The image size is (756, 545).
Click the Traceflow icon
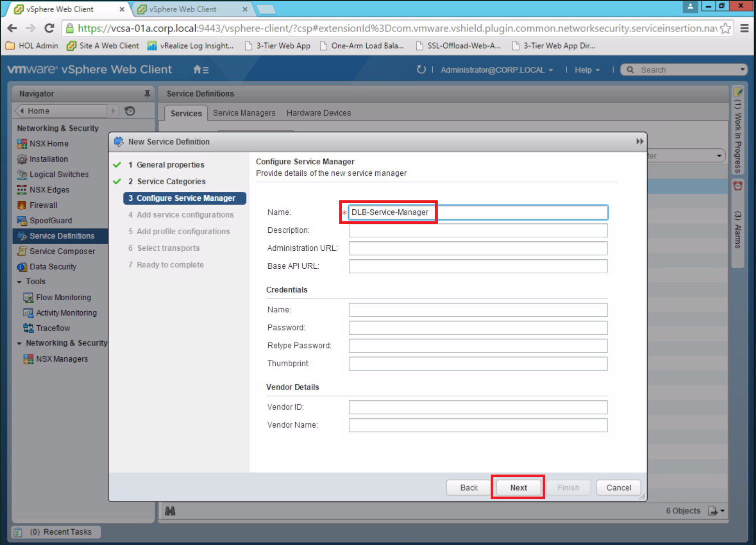[x=28, y=328]
